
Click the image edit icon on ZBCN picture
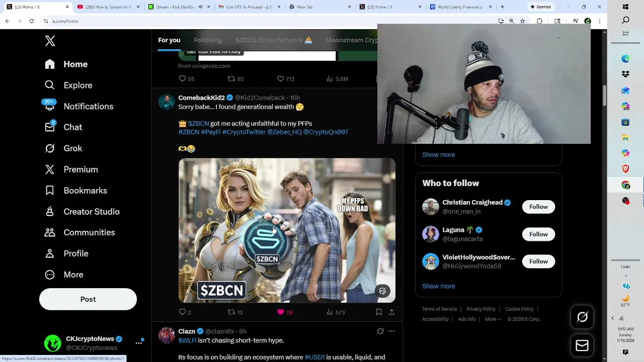click(382, 291)
